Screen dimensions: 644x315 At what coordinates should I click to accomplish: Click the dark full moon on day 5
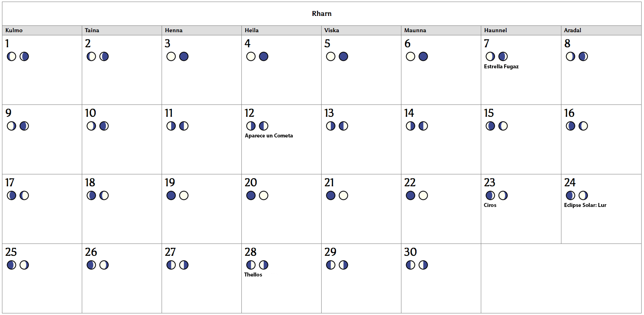pyautogui.click(x=343, y=56)
